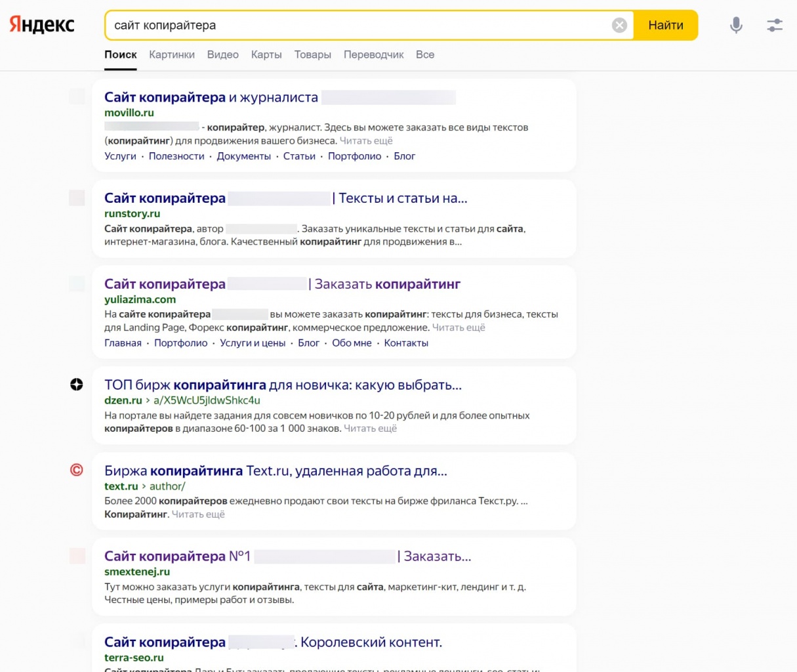The height and width of the screenshot is (672, 797).
Task: Open movillo.ru Статьи sitelink
Action: pyautogui.click(x=299, y=156)
